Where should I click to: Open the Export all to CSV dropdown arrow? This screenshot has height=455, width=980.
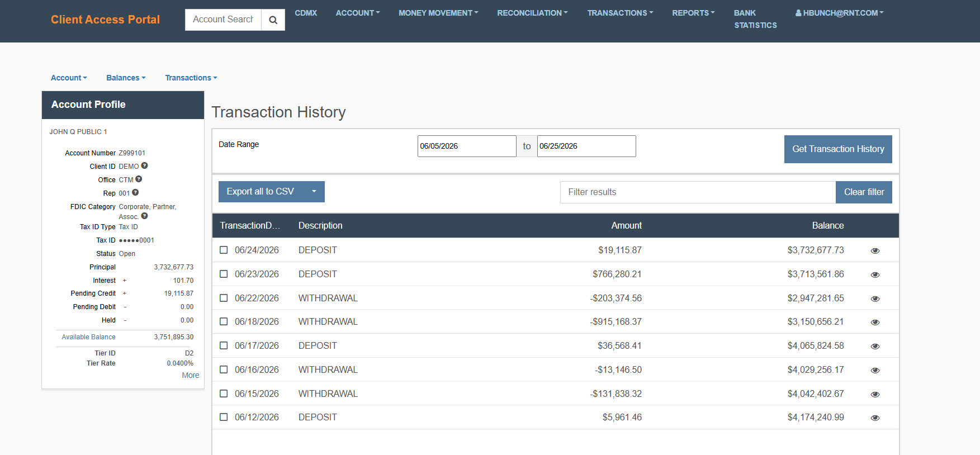314,192
